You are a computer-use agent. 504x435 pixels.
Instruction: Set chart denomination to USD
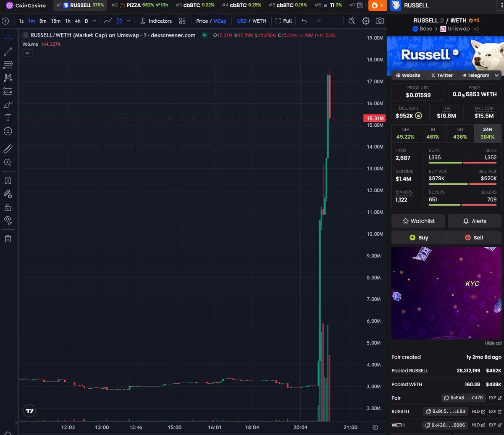click(242, 21)
